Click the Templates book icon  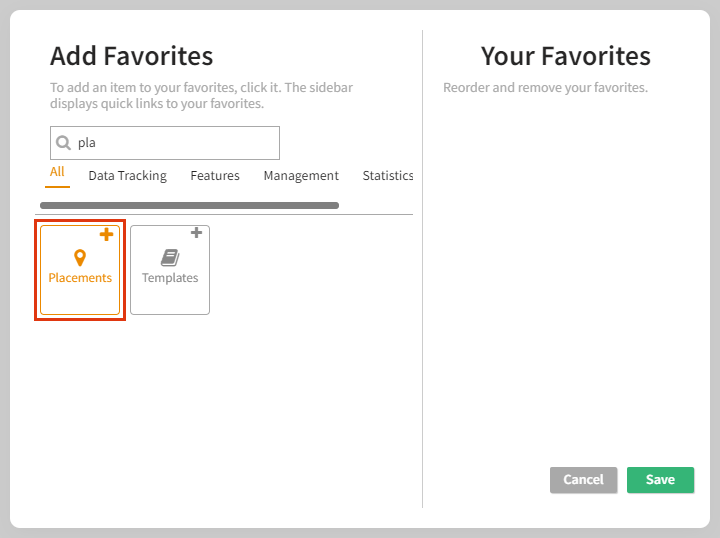(x=170, y=258)
